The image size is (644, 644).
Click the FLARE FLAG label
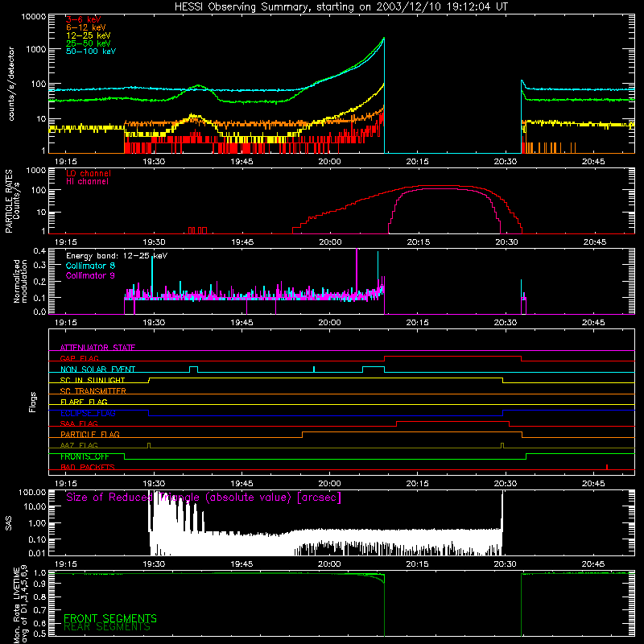(84, 402)
